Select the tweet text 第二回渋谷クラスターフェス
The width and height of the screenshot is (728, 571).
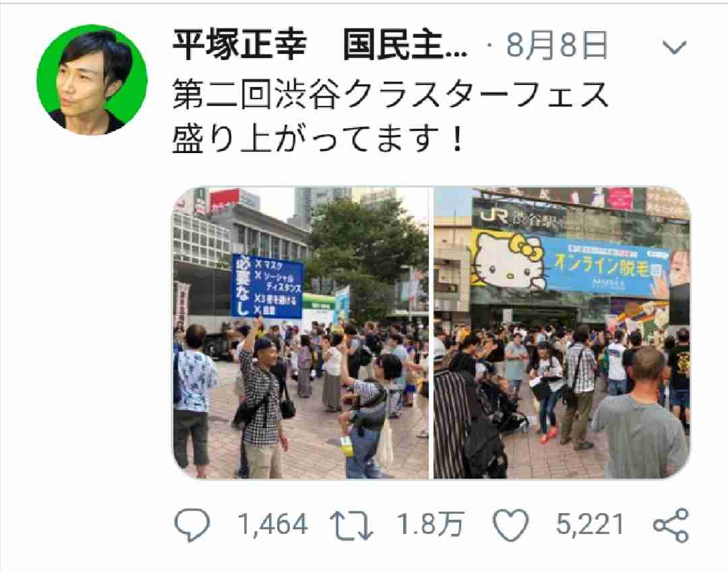tap(390, 94)
